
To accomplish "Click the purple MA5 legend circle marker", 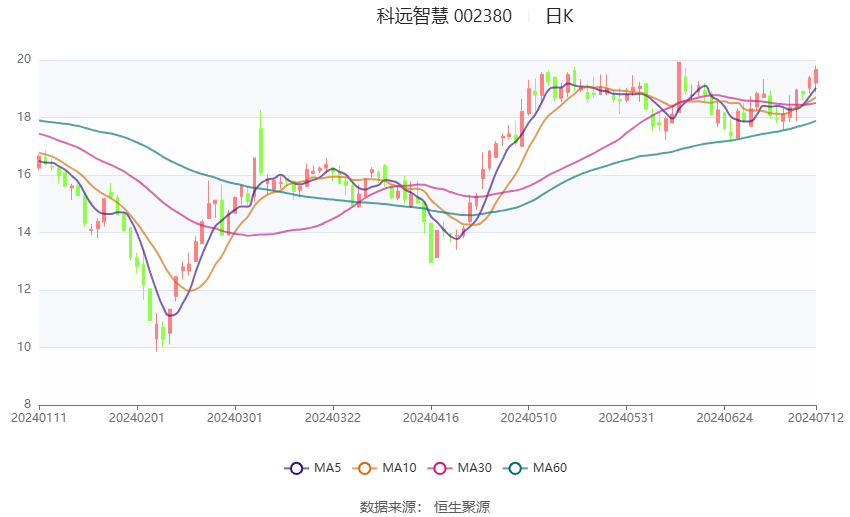I will click(295, 467).
